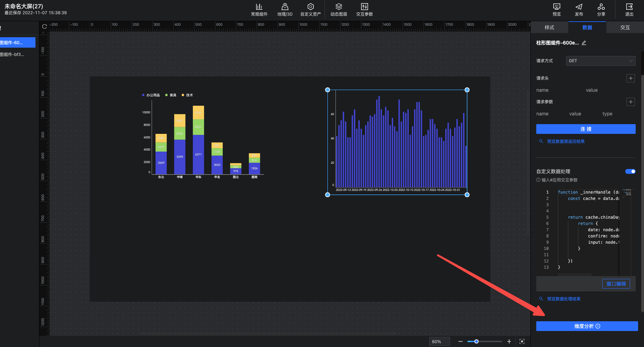Add a new 请求头 row
Viewport: 644px width, 347px height.
(630, 78)
